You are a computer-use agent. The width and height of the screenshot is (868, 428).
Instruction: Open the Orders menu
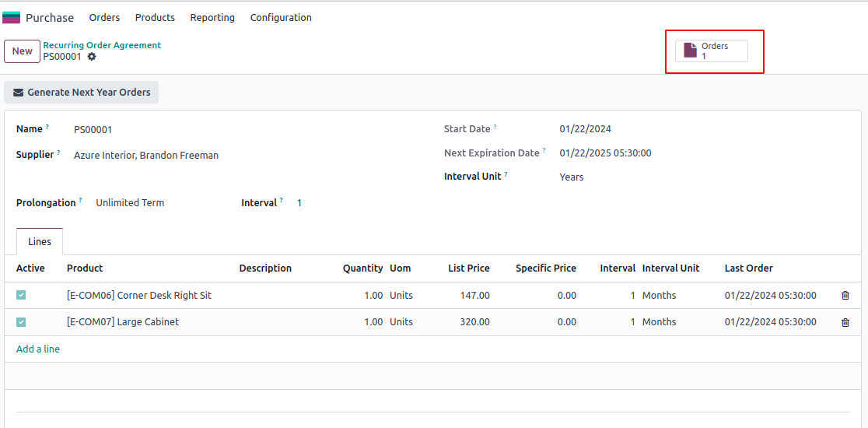tap(104, 17)
